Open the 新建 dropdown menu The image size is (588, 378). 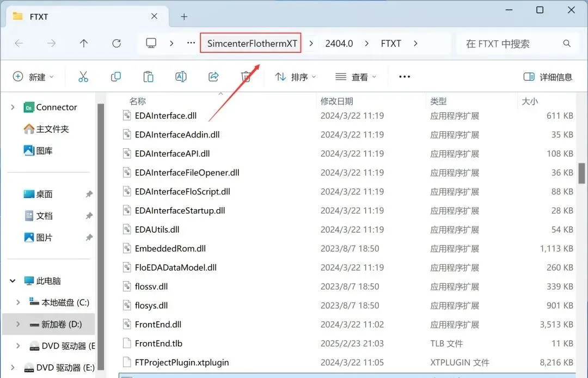click(x=33, y=77)
